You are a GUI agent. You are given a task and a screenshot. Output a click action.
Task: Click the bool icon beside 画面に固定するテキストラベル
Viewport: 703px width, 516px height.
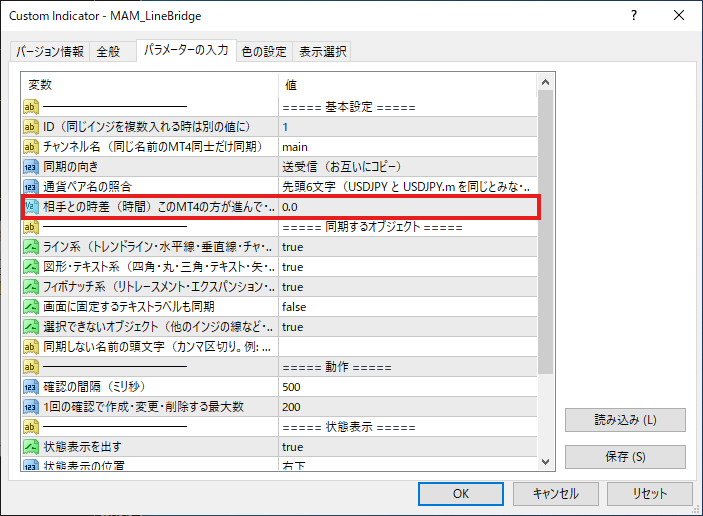tap(30, 307)
